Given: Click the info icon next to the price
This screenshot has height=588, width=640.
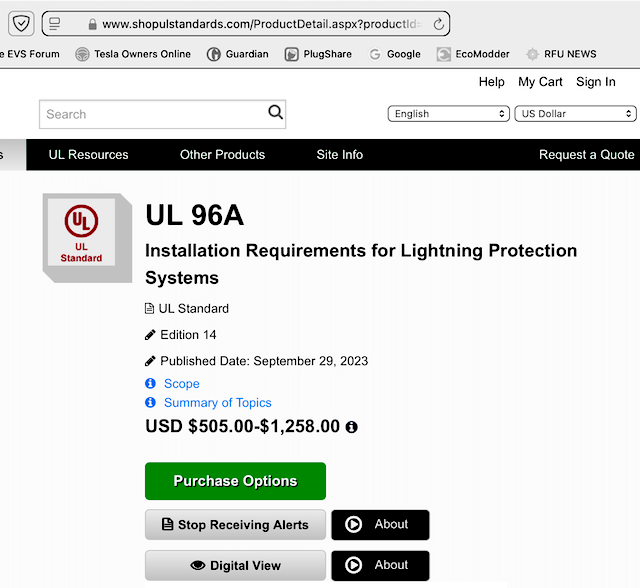Looking at the screenshot, I should click(x=351, y=427).
